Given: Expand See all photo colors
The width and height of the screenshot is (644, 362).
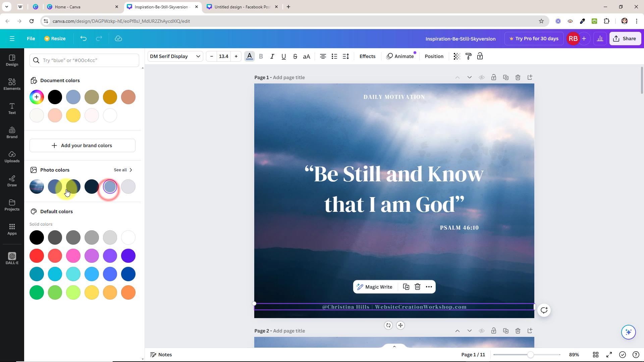Looking at the screenshot, I should click(x=123, y=170).
